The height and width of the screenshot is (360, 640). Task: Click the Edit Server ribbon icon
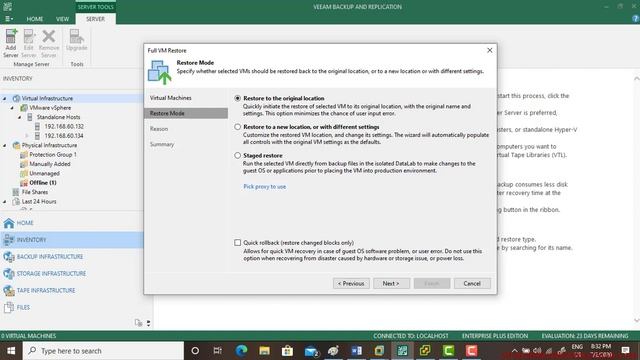[x=29, y=43]
